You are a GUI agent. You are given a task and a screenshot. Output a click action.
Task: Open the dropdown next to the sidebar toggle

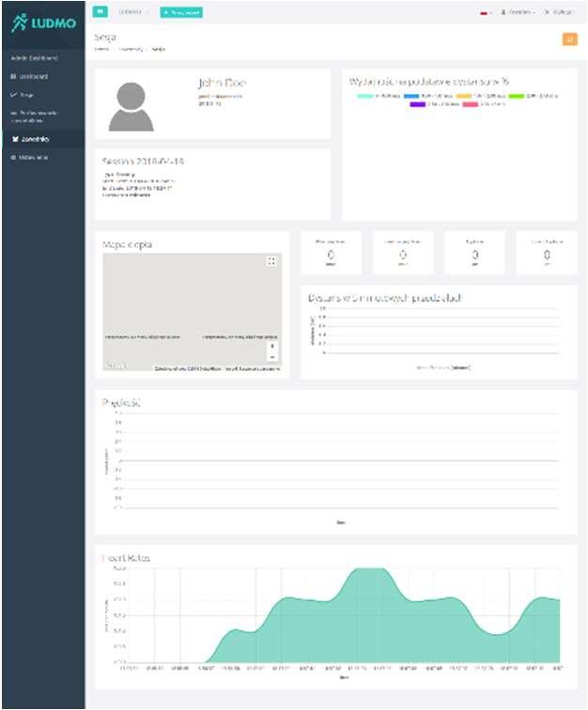(x=132, y=12)
